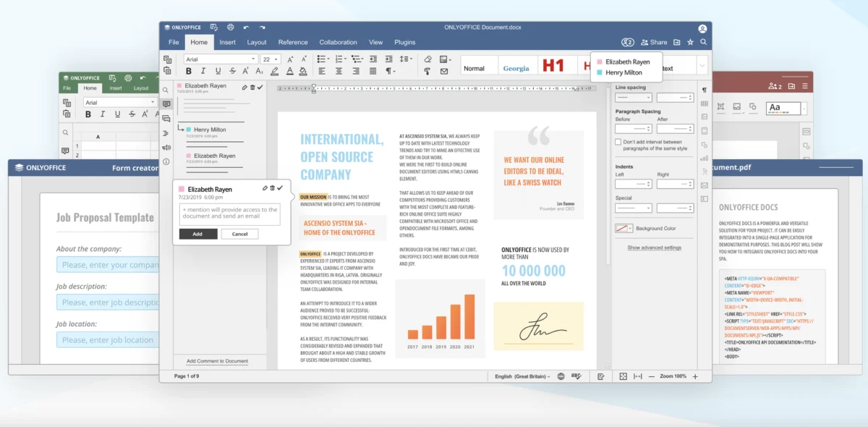The width and height of the screenshot is (868, 427).
Task: Increase indent in the document toolbar
Action: click(388, 59)
